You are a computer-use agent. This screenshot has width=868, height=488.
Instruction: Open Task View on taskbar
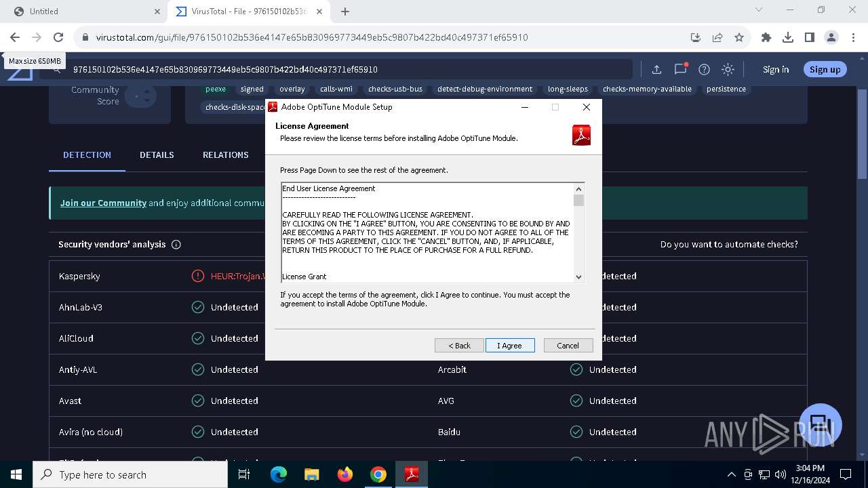pos(245,474)
